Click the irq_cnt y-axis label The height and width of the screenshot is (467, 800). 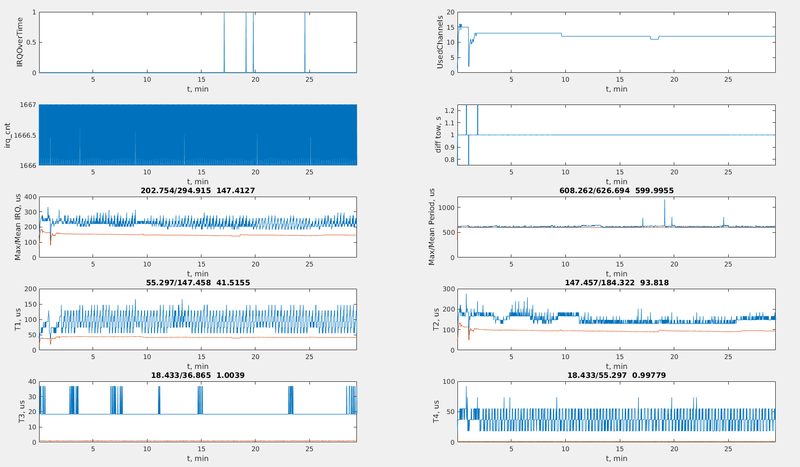point(7,135)
